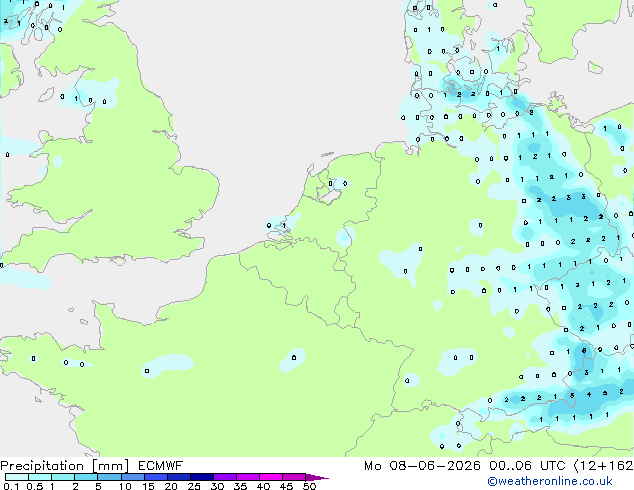Choose the 20–25 mm legend color box
The width and height of the screenshot is (634, 490).
pyautogui.click(x=179, y=477)
